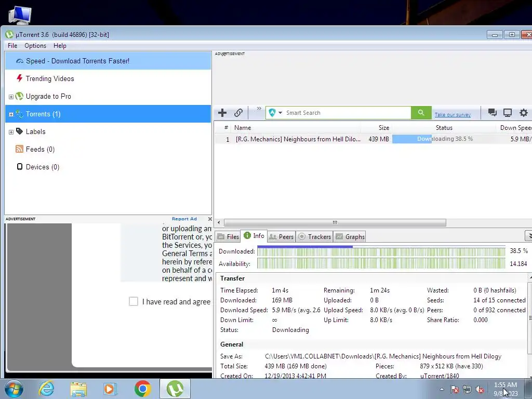Close the sidebar advertisement with X

coord(210,219)
